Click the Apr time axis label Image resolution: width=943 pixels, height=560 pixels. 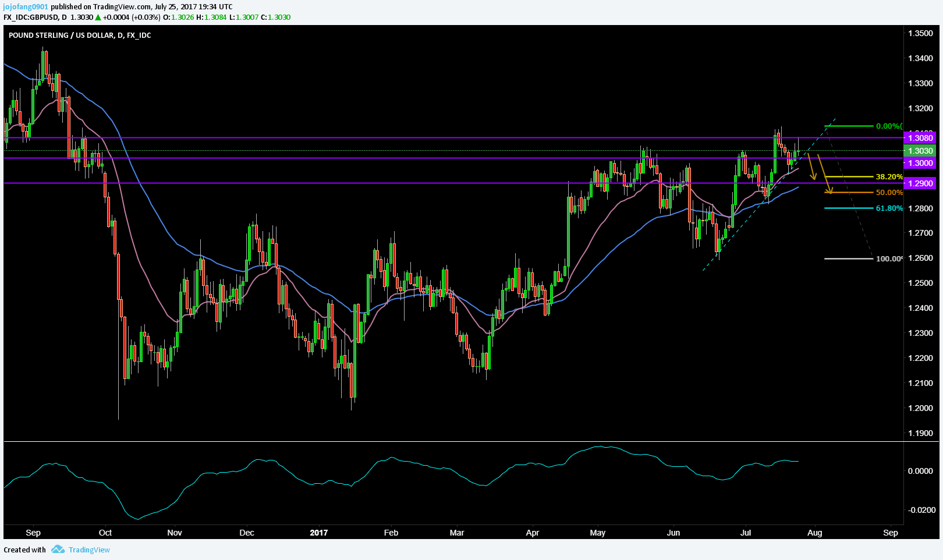(532, 533)
